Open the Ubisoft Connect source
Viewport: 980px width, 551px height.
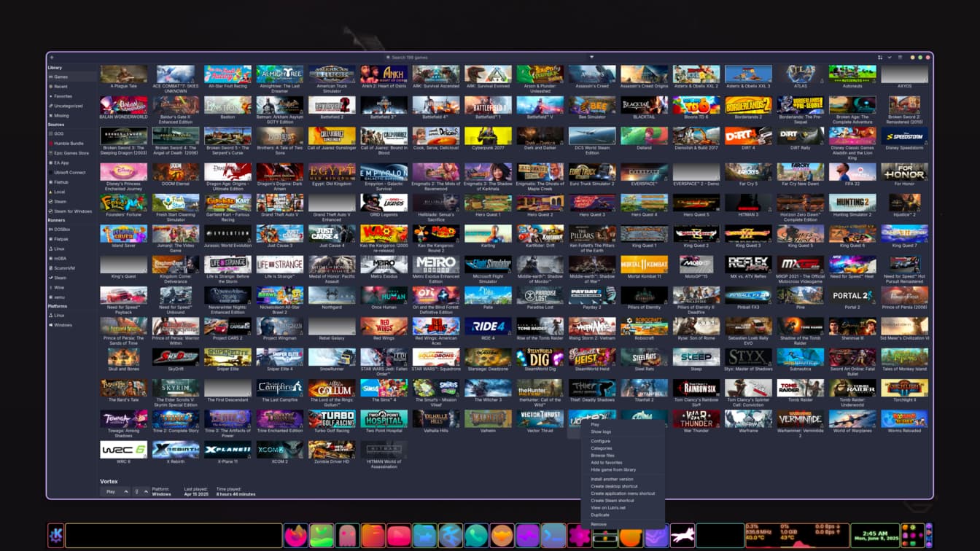71,173
